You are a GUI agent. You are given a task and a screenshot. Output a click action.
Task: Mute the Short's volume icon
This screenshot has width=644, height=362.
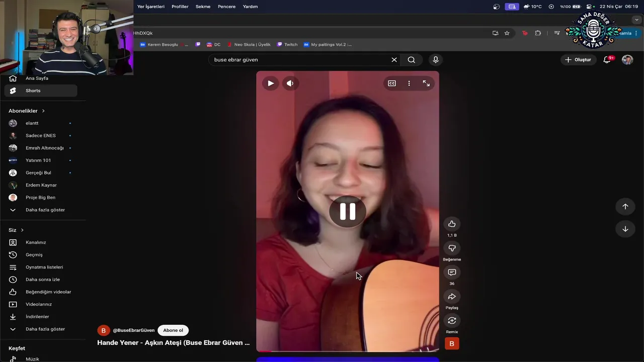[x=290, y=83]
